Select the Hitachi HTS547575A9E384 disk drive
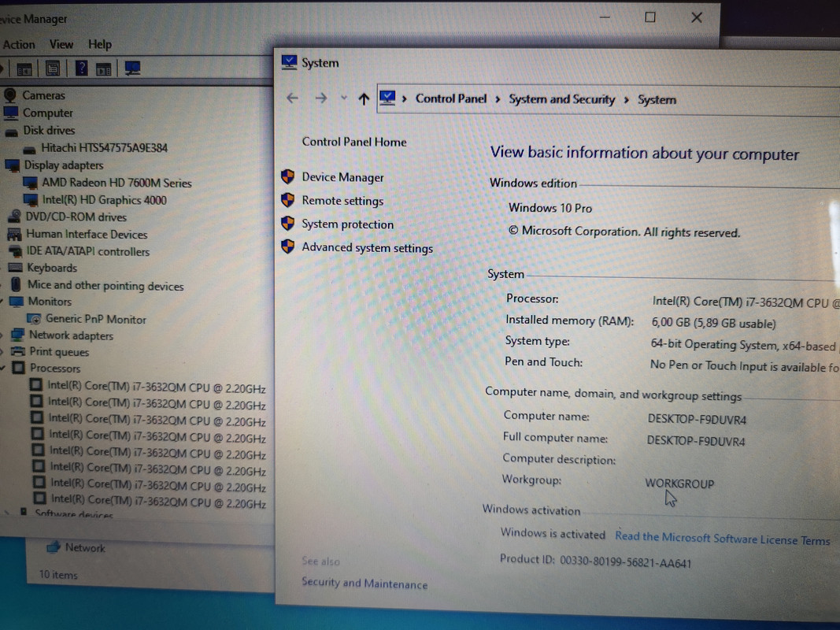The height and width of the screenshot is (630, 840). point(105,148)
